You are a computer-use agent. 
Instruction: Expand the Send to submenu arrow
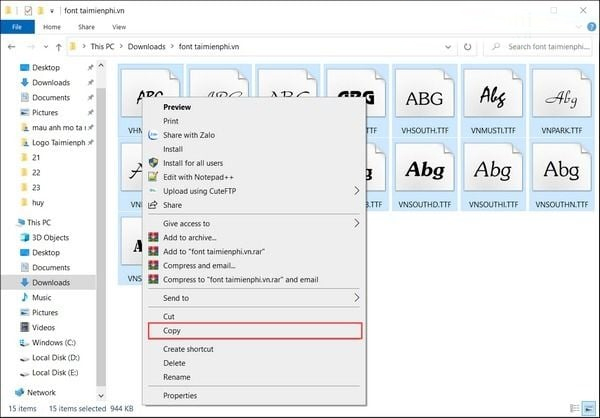[x=356, y=298]
